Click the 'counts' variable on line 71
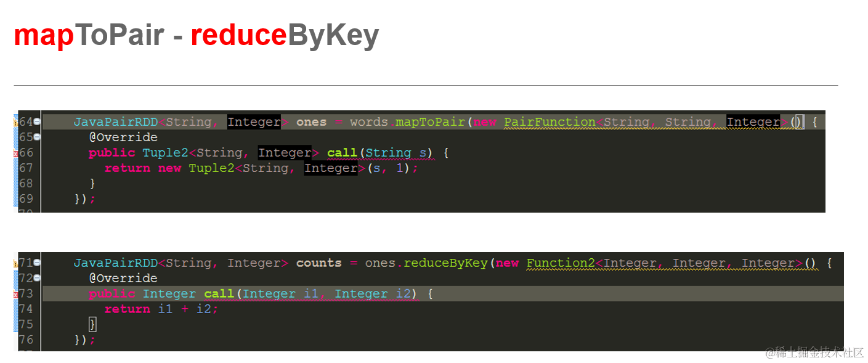This screenshot has height=363, width=868. (x=319, y=263)
